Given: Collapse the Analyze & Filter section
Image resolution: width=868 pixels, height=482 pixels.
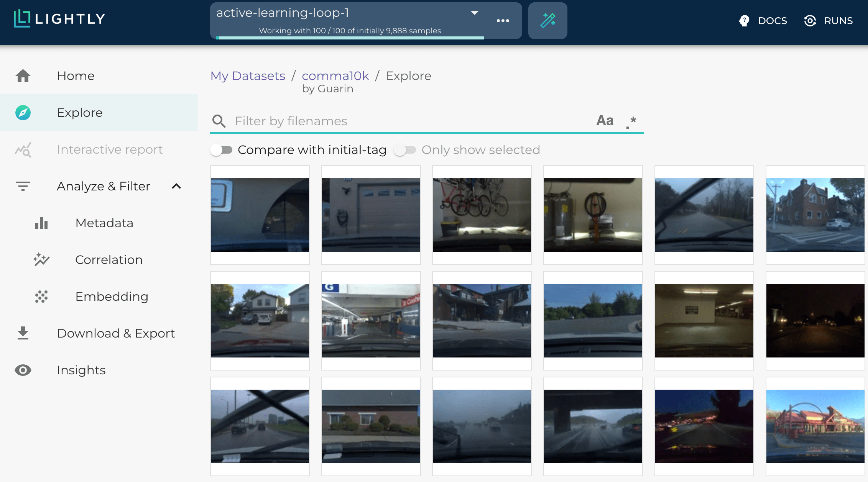Looking at the screenshot, I should click(177, 186).
